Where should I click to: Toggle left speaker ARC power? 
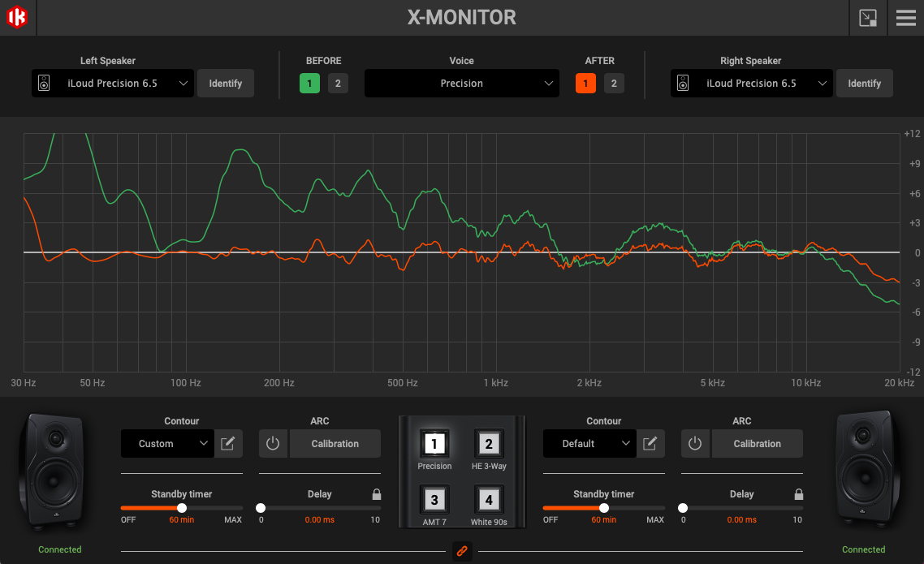(x=273, y=443)
